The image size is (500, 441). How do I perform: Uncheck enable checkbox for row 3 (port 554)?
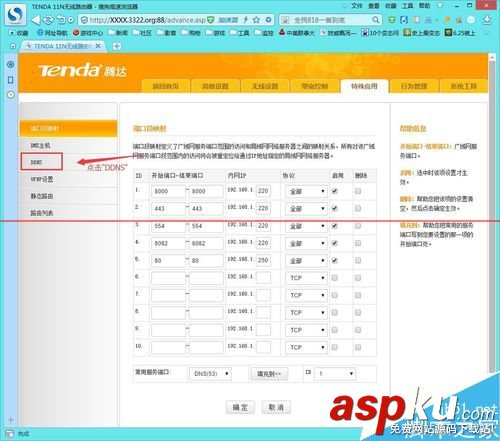coord(335,226)
